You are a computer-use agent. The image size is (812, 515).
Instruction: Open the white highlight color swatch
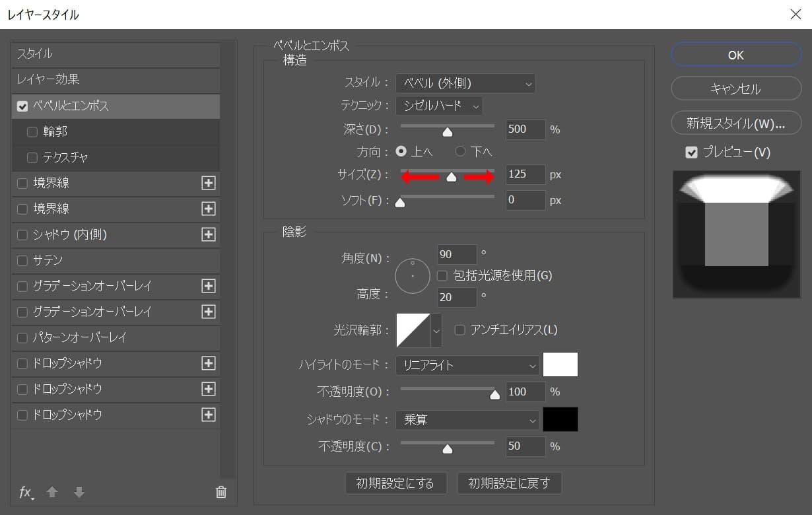560,364
